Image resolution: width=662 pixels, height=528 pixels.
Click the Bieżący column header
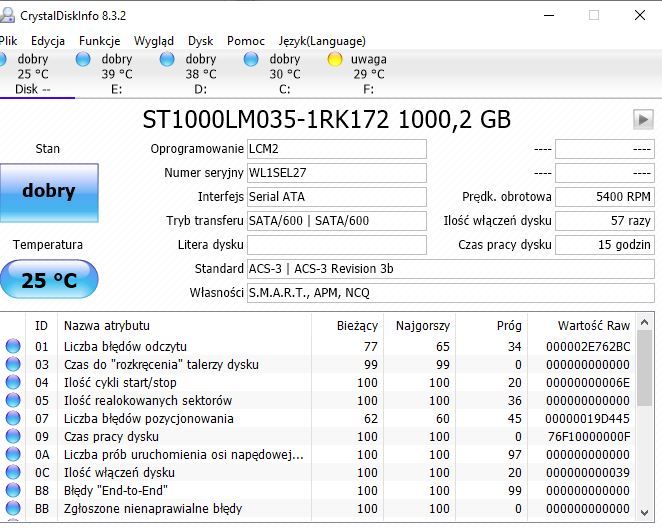coord(347,325)
